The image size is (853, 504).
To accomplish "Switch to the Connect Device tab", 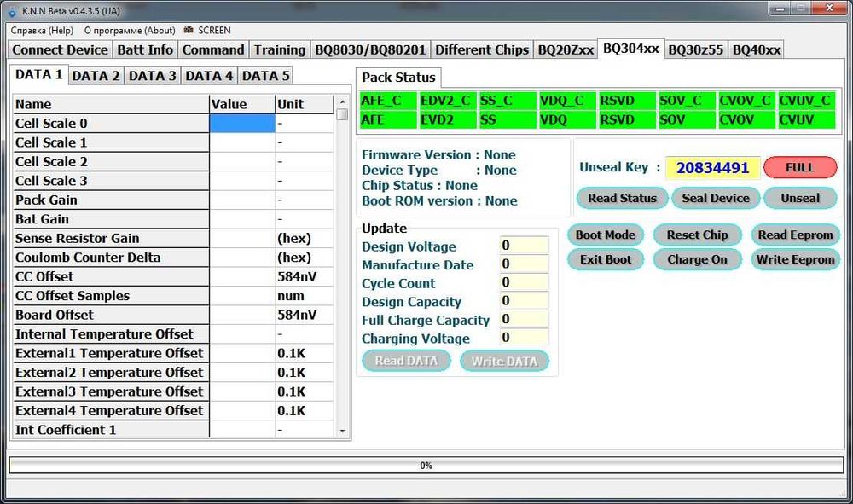I will 60,49.
